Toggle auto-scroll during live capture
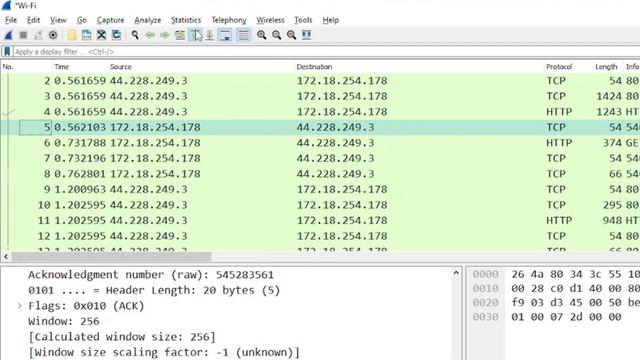 click(x=225, y=35)
